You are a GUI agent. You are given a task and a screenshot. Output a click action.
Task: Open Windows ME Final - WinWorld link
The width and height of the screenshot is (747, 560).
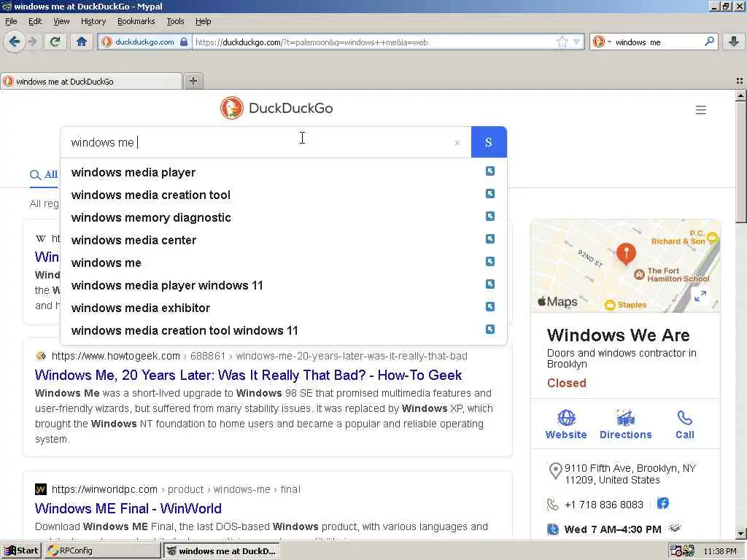coord(128,508)
